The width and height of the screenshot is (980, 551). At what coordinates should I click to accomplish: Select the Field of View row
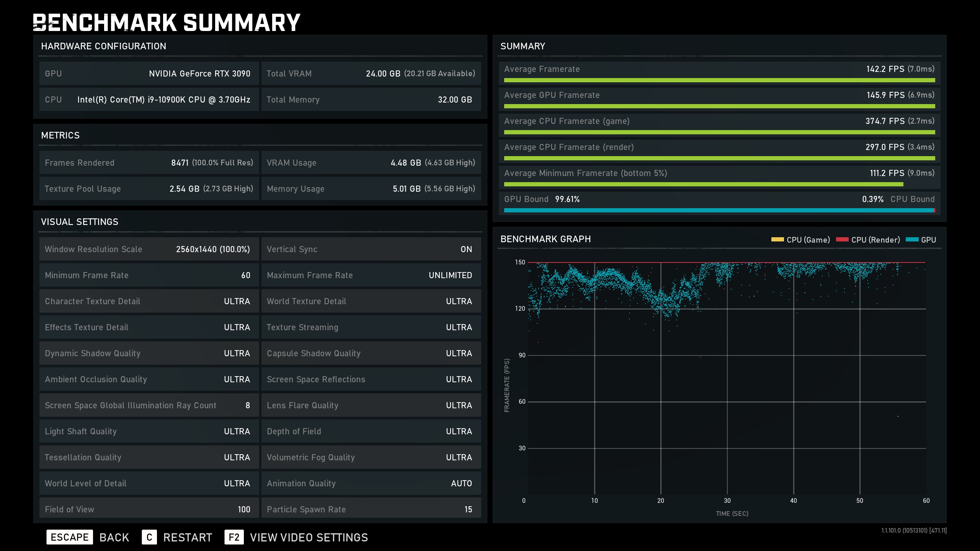point(149,509)
